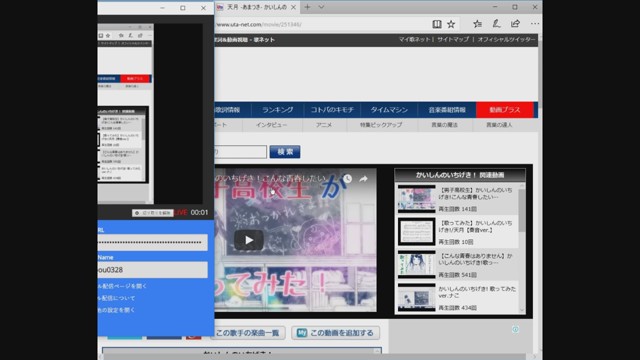
Task: Click the watch later clock icon
Action: click(347, 179)
